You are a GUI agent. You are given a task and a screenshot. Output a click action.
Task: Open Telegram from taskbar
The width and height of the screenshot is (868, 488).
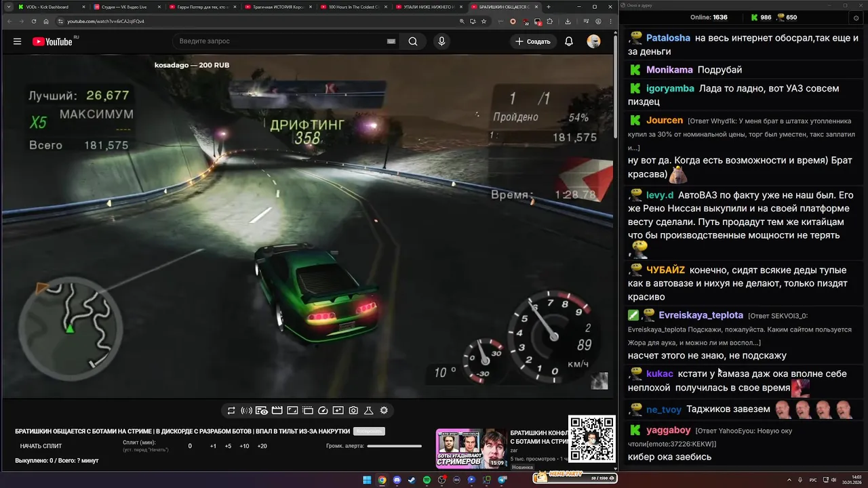[x=502, y=480]
